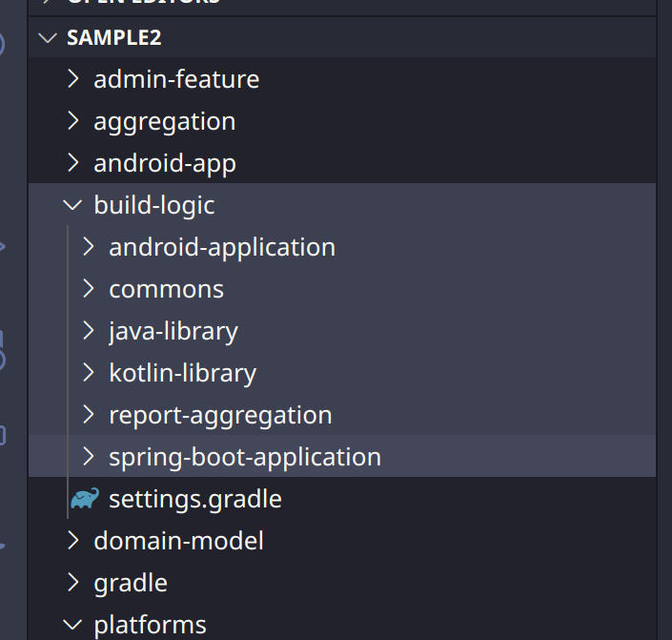The height and width of the screenshot is (640, 672).
Task: Expand the domain-model folder chevron
Action: coord(73,541)
